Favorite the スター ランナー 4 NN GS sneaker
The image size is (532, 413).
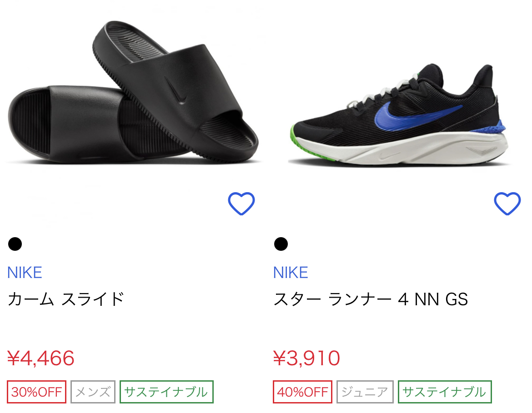pos(507,204)
